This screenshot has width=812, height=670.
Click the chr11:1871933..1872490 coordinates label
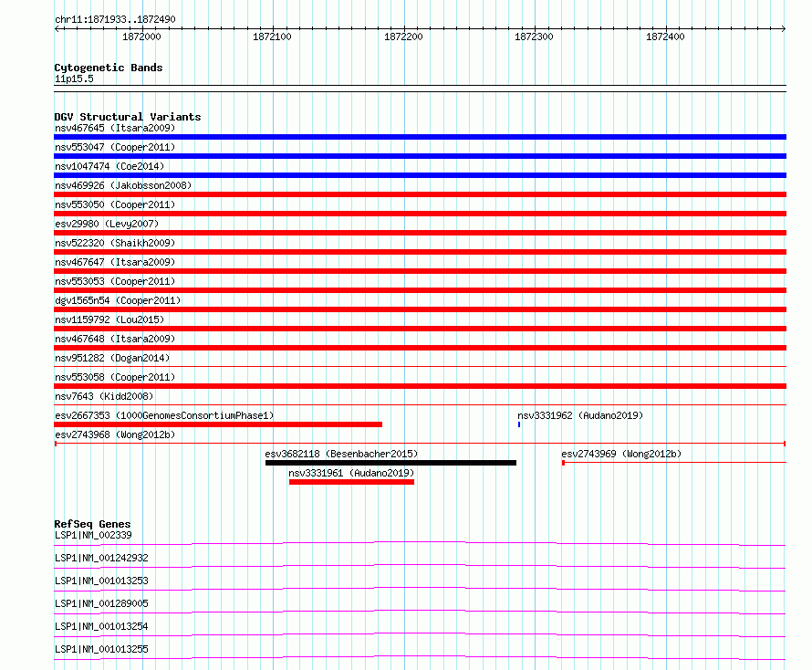115,19
